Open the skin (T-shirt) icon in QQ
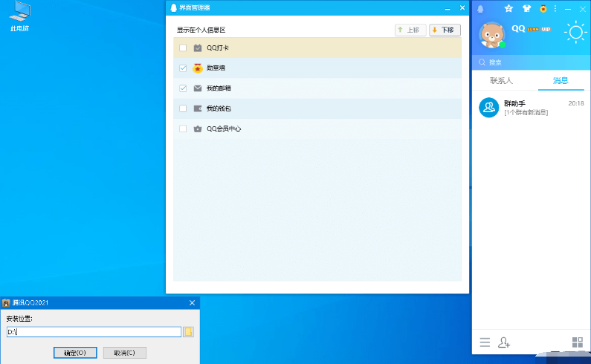Viewport: 591px width, 364px height. point(526,8)
